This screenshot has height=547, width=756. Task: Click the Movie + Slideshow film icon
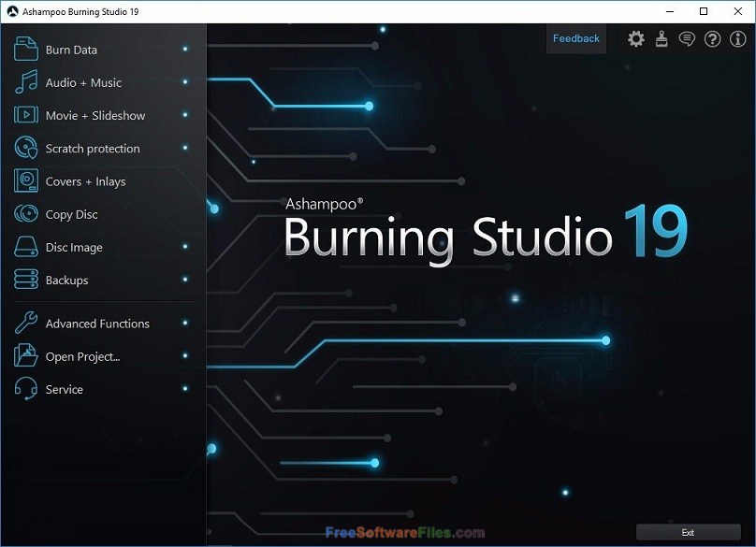25,115
